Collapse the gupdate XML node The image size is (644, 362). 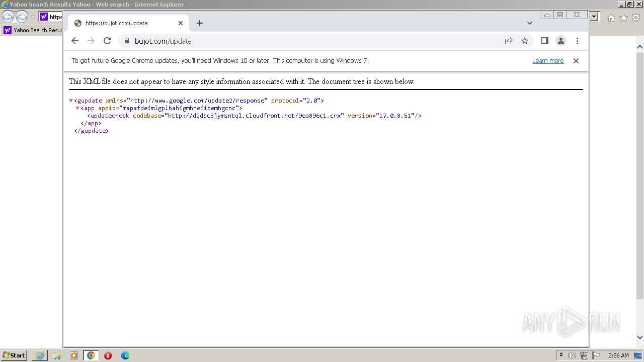(x=71, y=101)
